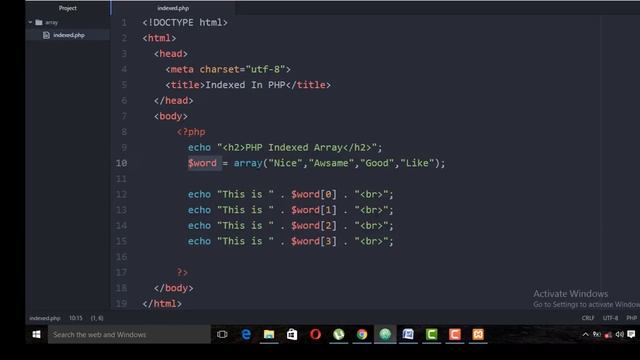Click line number 10 in the gutter

tap(121, 163)
